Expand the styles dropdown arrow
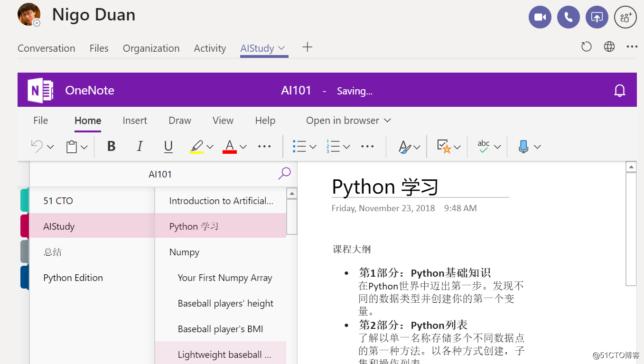Image resolution: width=644 pixels, height=364 pixels. [x=417, y=147]
